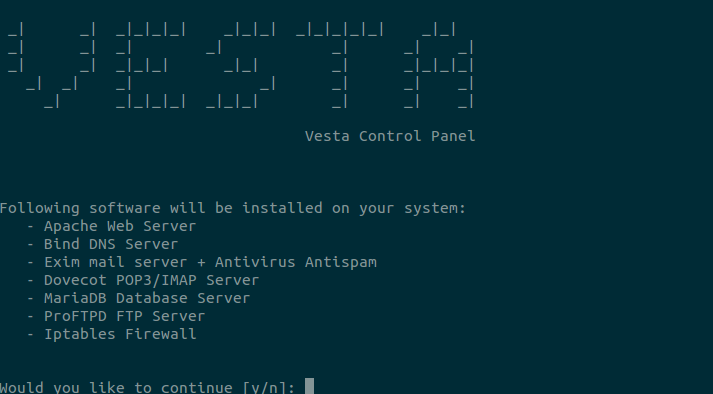Click the 'MariaDB Database Server' line
This screenshot has height=394, width=713.
coord(147,298)
